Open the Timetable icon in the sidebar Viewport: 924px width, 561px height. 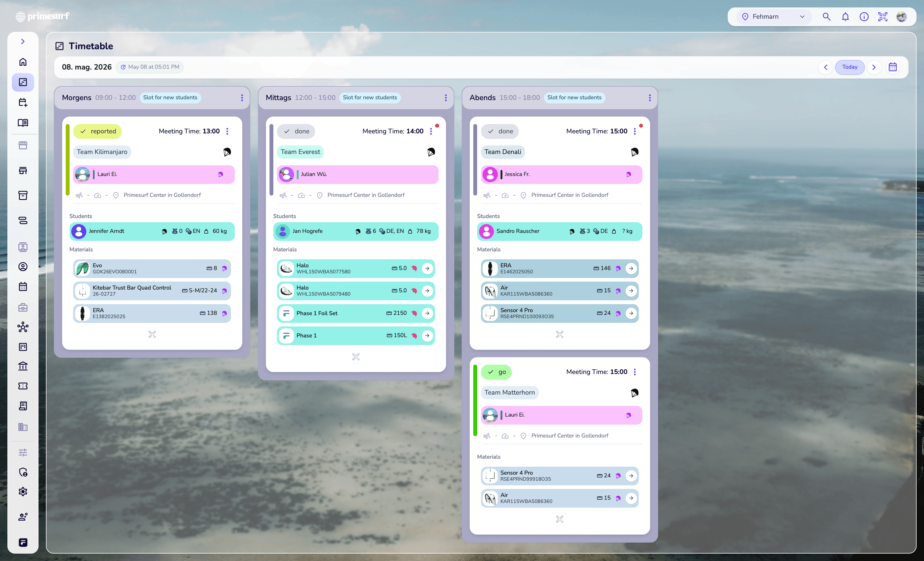[23, 82]
